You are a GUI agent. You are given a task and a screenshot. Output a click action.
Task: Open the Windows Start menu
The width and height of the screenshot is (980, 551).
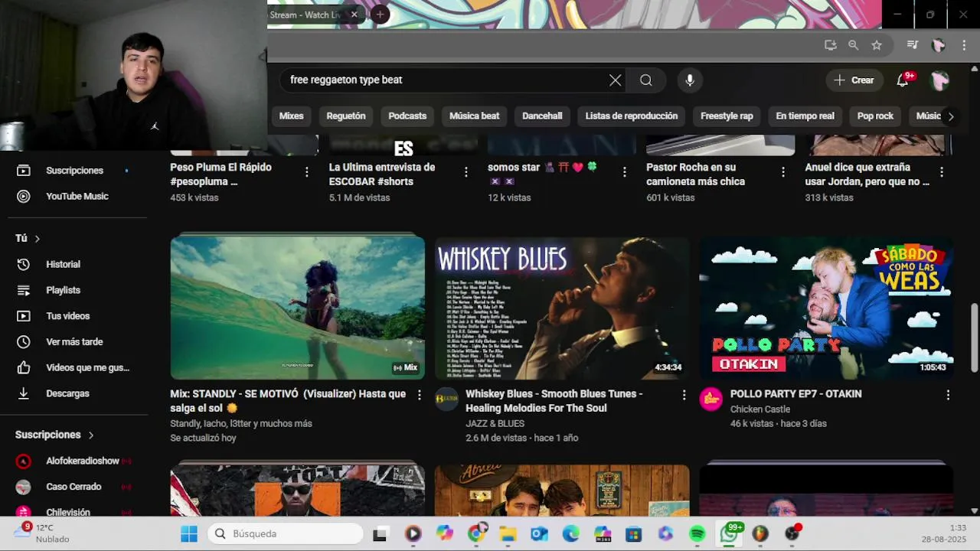click(188, 534)
